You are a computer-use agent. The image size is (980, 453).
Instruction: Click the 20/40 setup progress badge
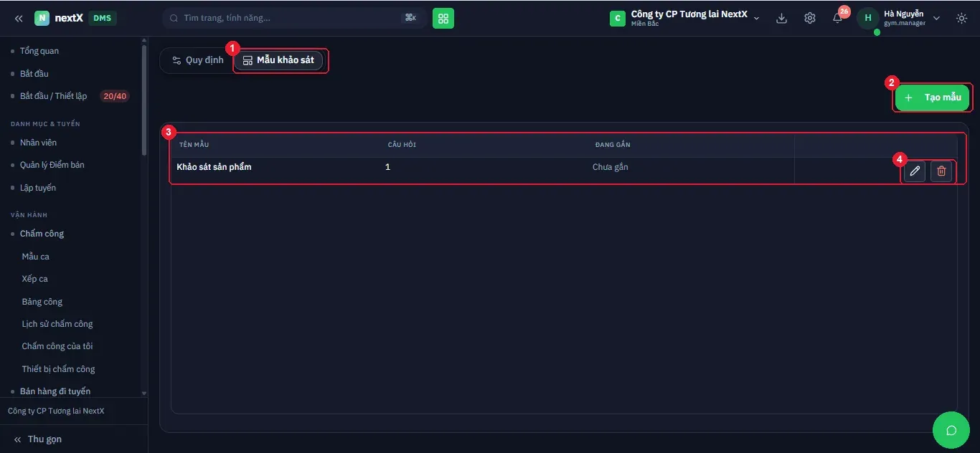pos(115,96)
